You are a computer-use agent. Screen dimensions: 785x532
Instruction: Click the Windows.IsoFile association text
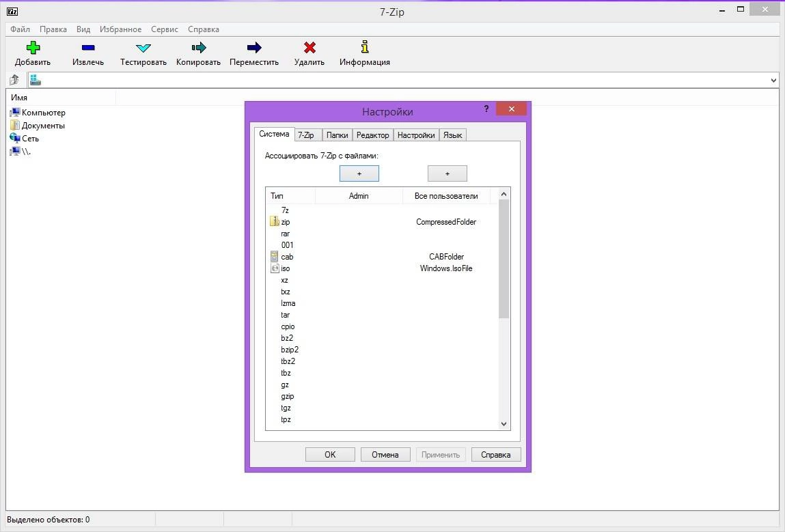(446, 268)
